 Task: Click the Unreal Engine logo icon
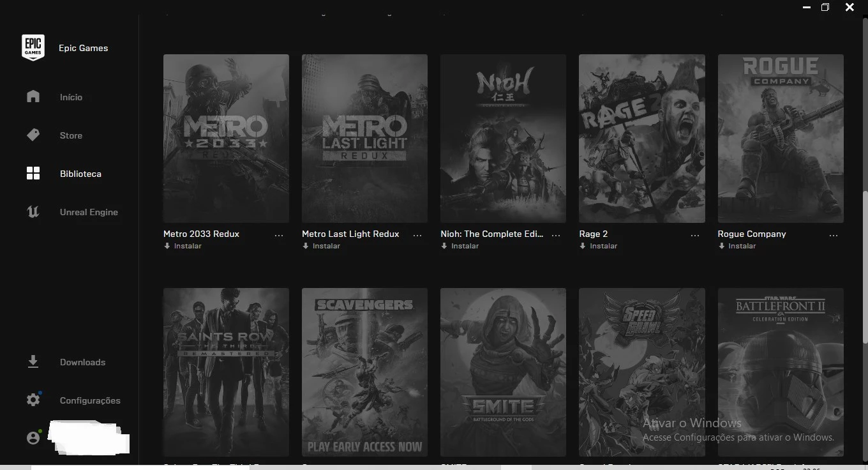tap(33, 212)
